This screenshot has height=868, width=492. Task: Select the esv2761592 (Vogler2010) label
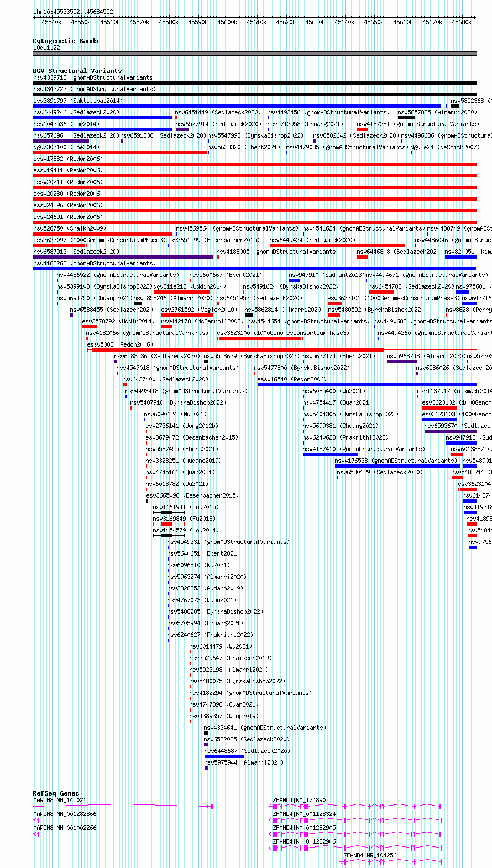(199, 310)
